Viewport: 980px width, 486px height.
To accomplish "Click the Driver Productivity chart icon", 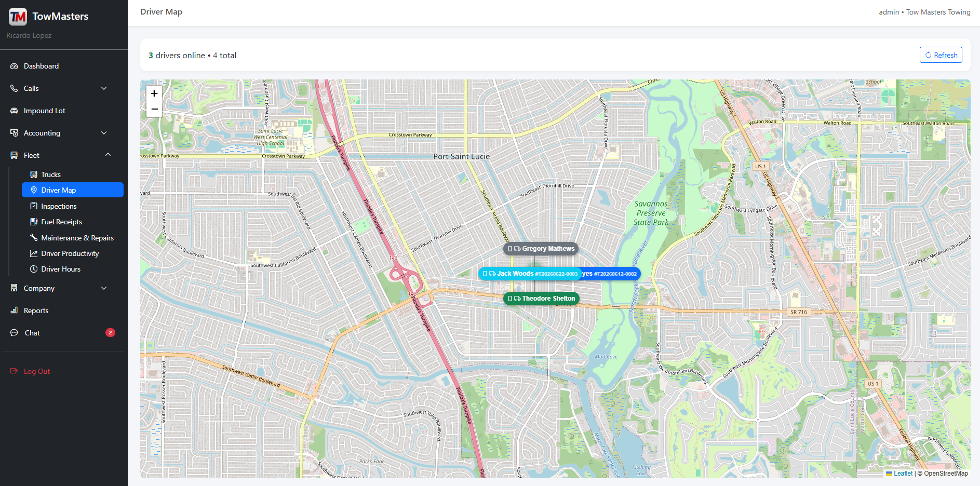I will 34,253.
